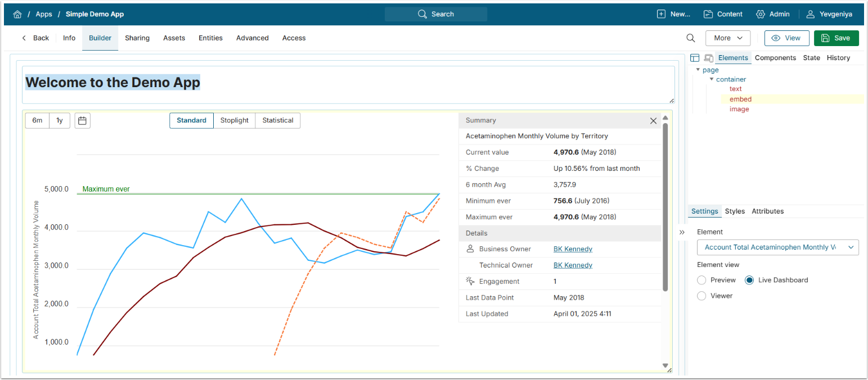Open the Styles tab

pyautogui.click(x=735, y=211)
